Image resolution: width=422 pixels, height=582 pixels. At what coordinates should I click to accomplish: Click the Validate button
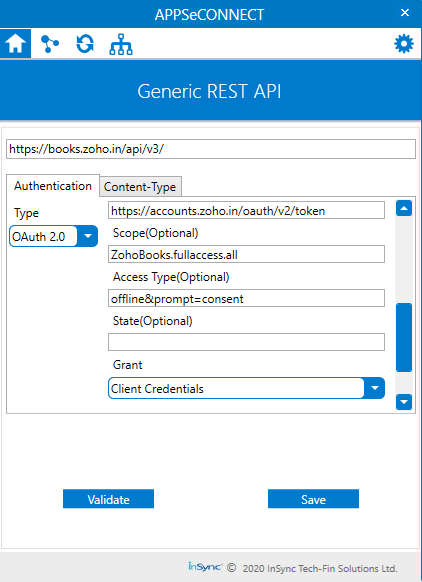coord(108,499)
